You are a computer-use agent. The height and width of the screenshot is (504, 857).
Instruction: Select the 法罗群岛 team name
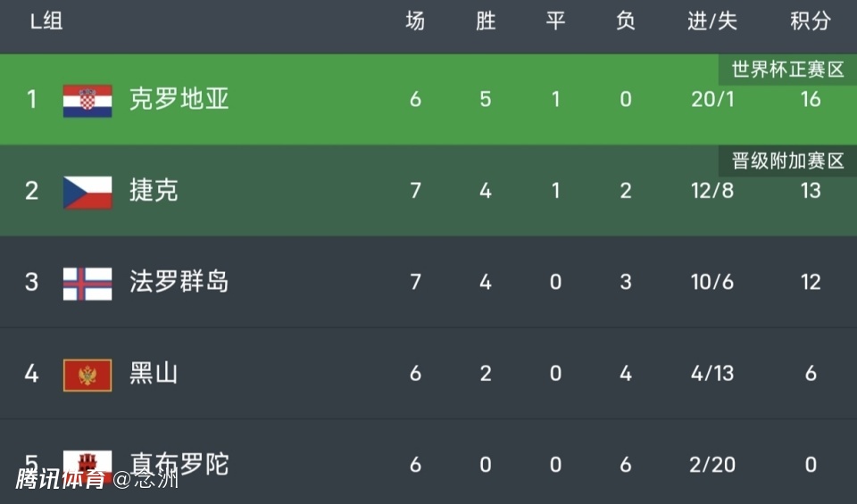point(179,283)
